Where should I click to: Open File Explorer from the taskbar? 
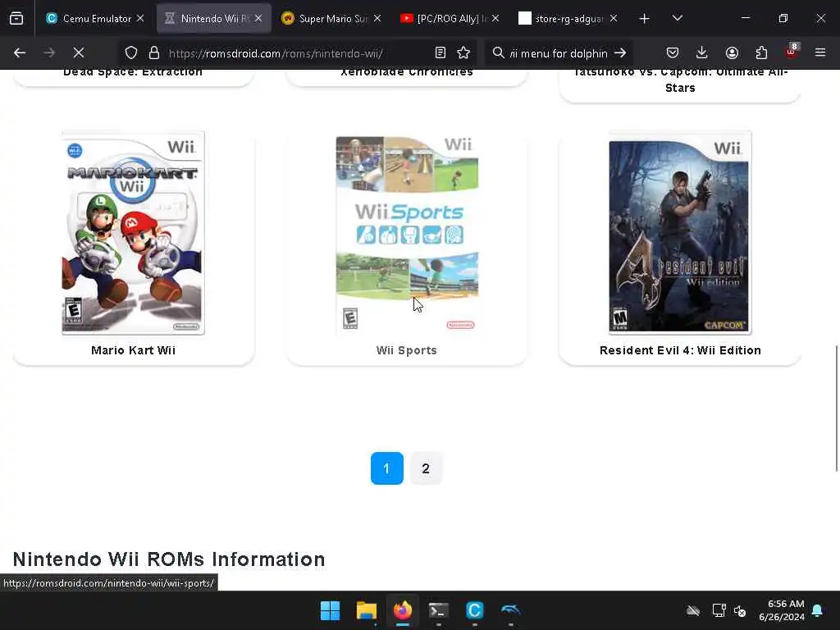pyautogui.click(x=367, y=610)
